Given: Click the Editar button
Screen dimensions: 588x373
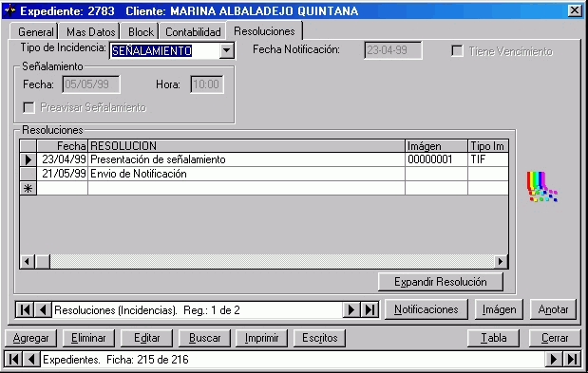Looking at the screenshot, I should 146,338.
